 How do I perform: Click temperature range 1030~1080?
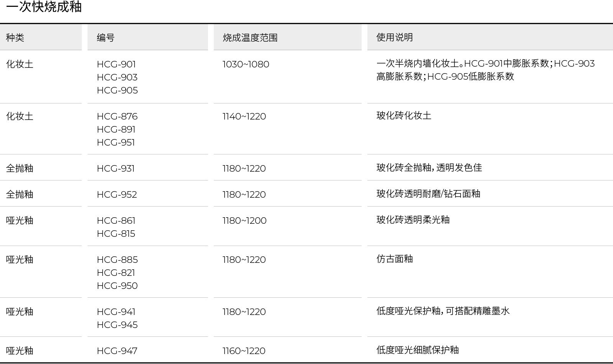[x=246, y=64]
